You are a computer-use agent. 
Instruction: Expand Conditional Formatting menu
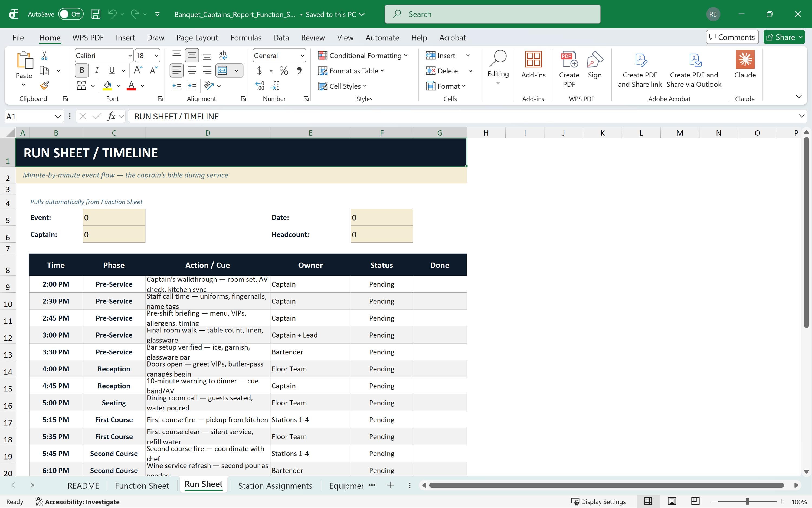(x=363, y=56)
